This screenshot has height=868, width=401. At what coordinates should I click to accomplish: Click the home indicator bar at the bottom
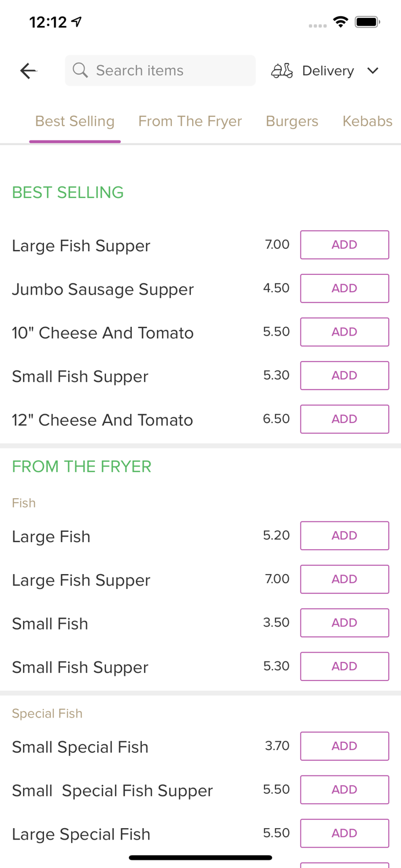tap(200, 857)
